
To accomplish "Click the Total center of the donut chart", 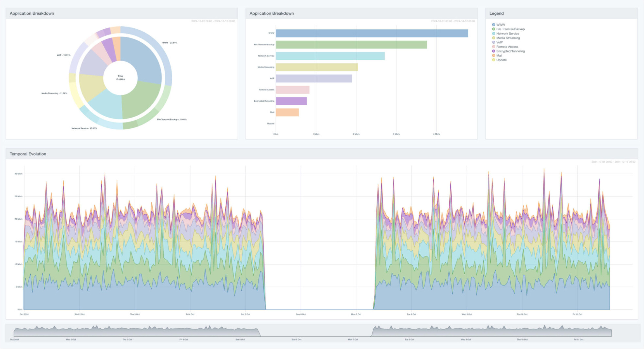I will point(120,78).
